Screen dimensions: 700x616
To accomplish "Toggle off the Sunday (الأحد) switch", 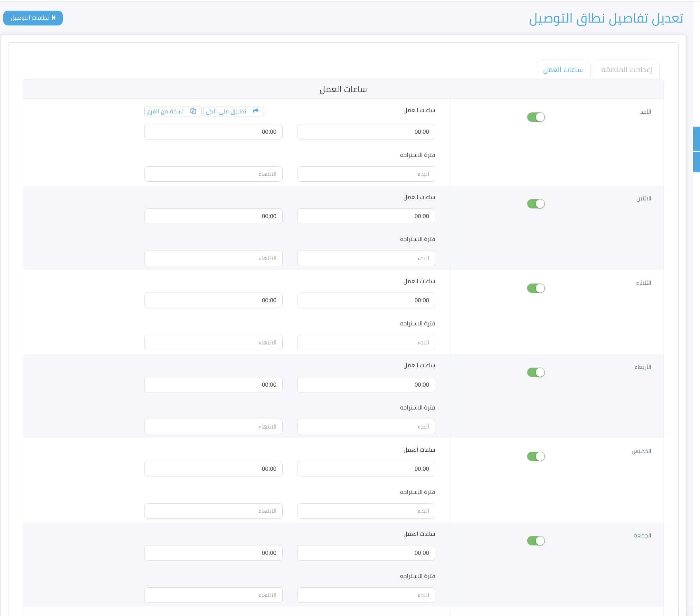I will pos(535,117).
